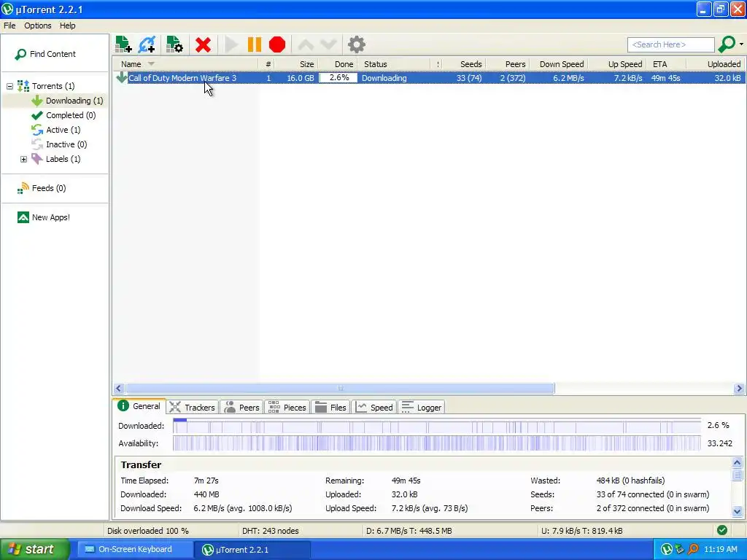
Task: Remove torrent with the red X icon
Action: (203, 44)
